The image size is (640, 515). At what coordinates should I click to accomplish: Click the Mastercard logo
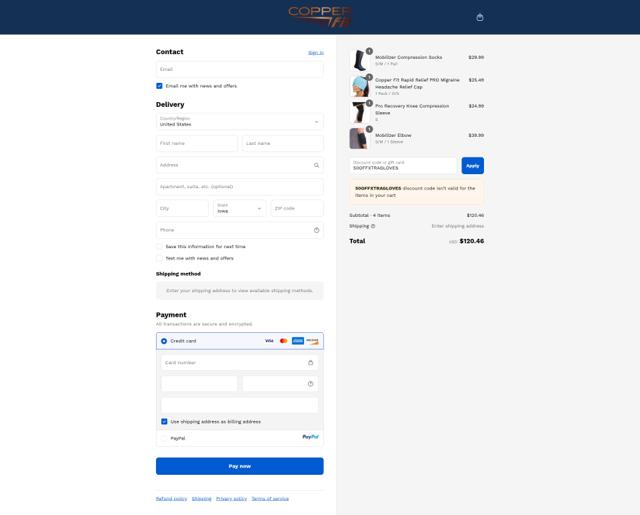[284, 341]
